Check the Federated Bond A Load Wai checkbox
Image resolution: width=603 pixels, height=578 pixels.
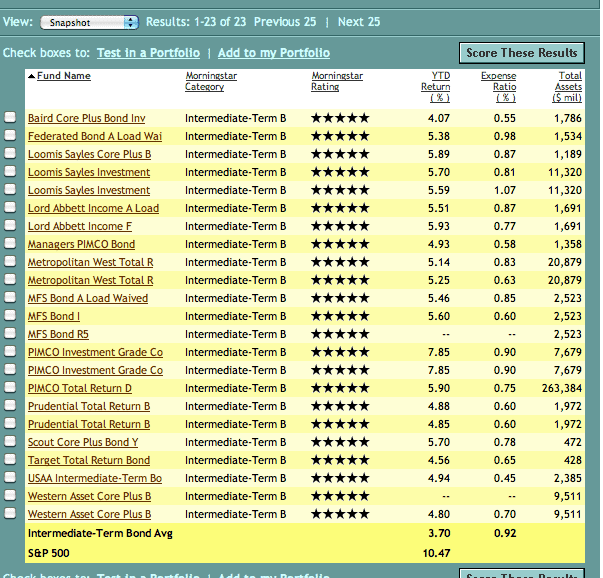coord(10,135)
